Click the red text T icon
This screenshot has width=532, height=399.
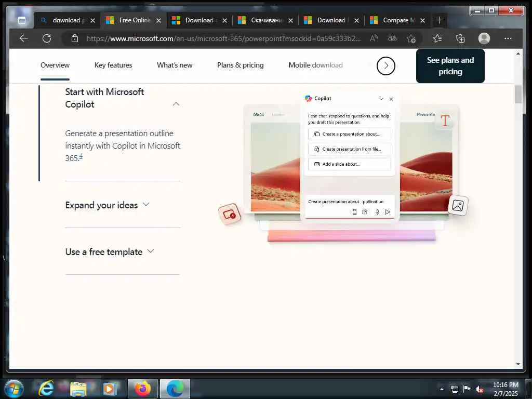click(x=445, y=121)
